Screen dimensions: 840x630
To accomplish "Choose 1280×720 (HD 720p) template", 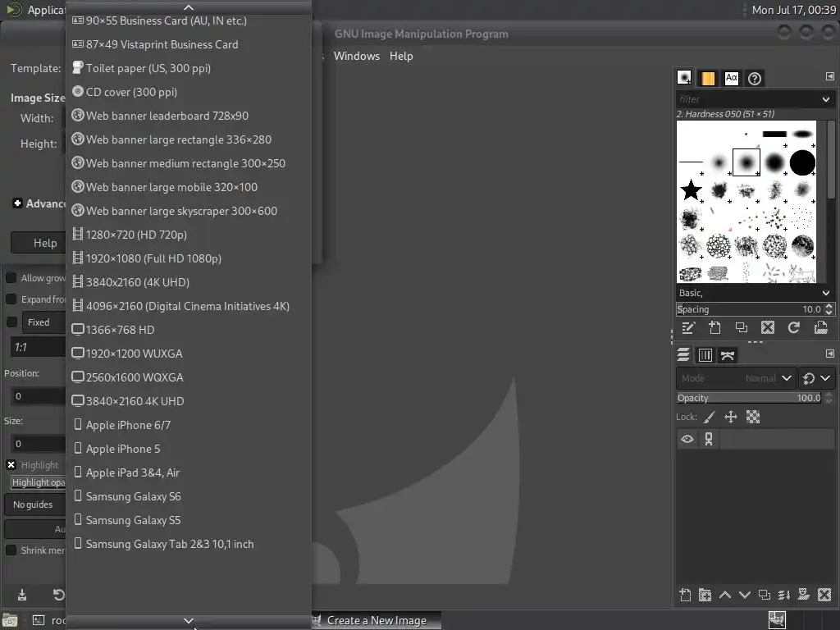I will tap(188, 235).
